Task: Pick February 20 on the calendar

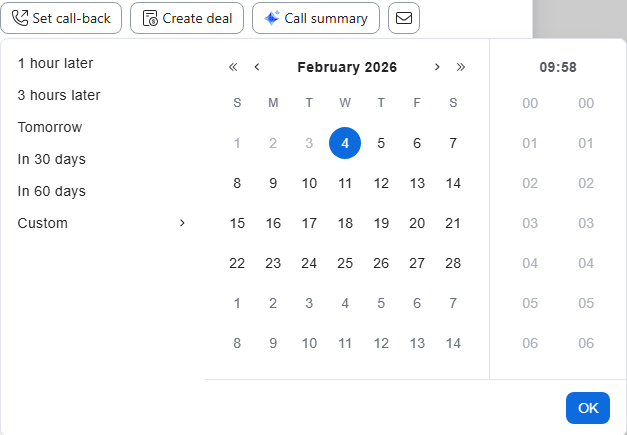Action: 417,223
